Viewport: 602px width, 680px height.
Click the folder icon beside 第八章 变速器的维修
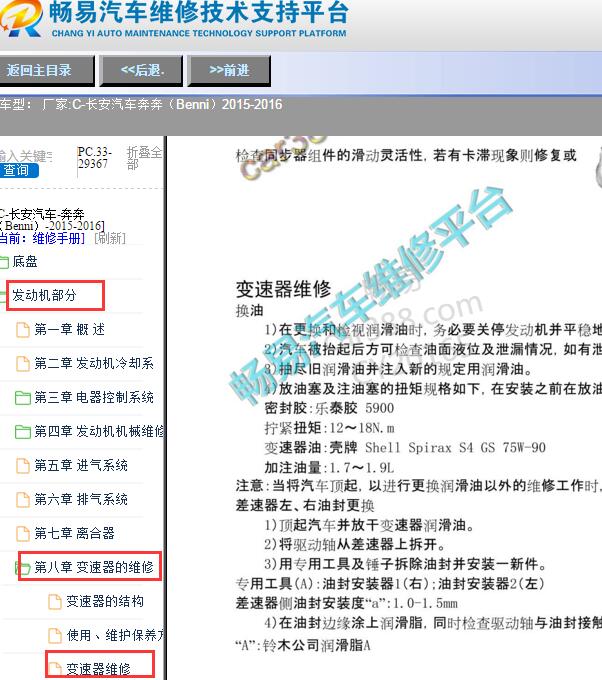pyautogui.click(x=23, y=567)
